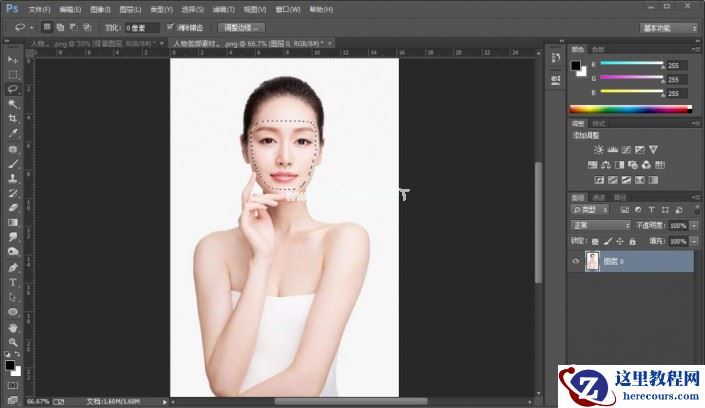Add a Hue/Saturation adjustment
705x408 pixels.
point(593,165)
